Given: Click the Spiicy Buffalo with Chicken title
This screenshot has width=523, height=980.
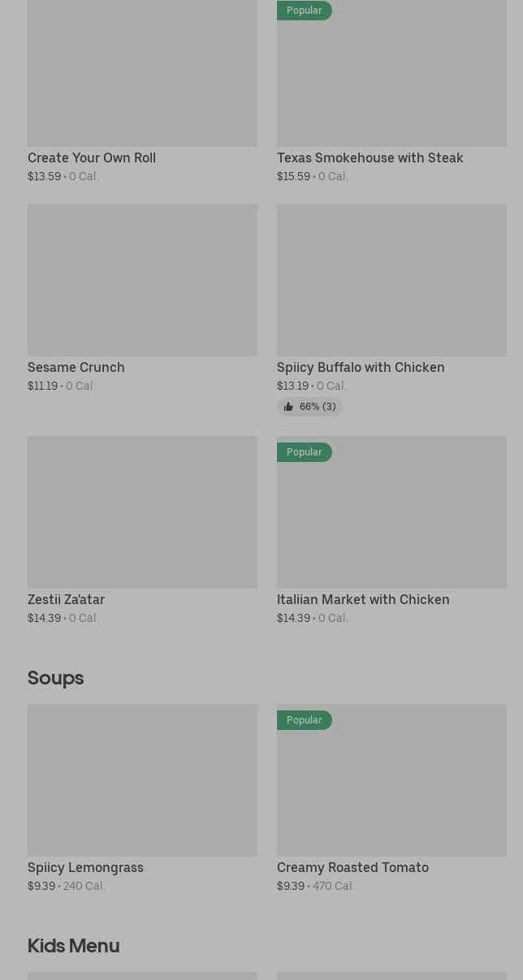Looking at the screenshot, I should click(x=361, y=368).
